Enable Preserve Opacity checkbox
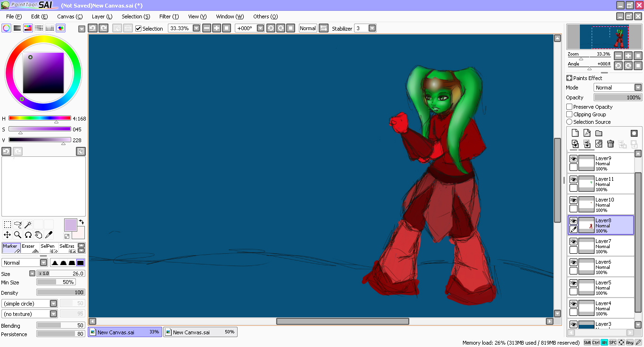The height and width of the screenshot is (347, 644). pos(569,107)
